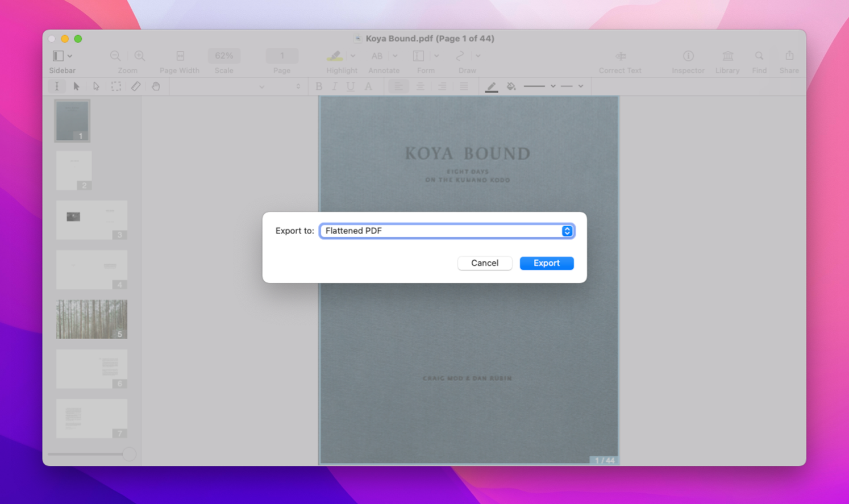Toggle underline text formatting

(x=351, y=86)
